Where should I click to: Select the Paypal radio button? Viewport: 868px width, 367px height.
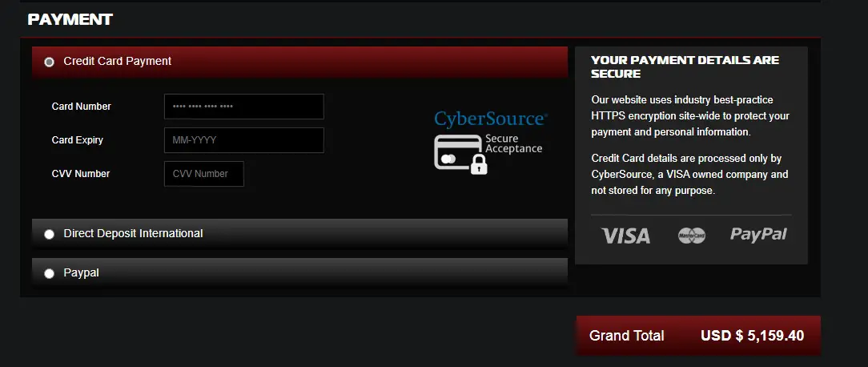pos(50,273)
